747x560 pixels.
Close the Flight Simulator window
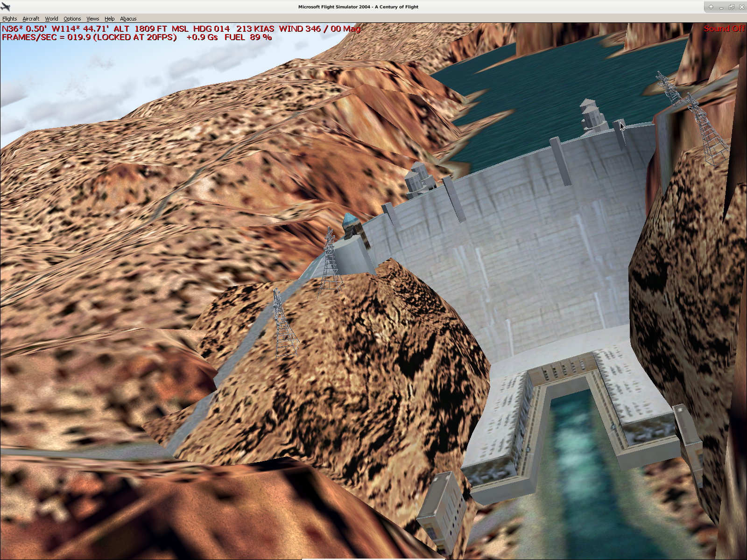[x=741, y=7]
